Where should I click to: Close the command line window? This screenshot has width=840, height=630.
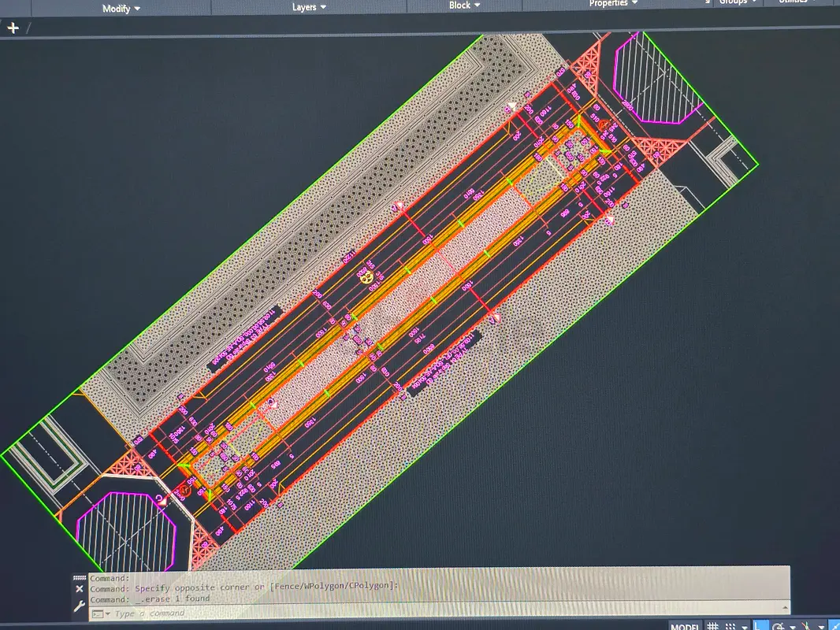tap(80, 589)
